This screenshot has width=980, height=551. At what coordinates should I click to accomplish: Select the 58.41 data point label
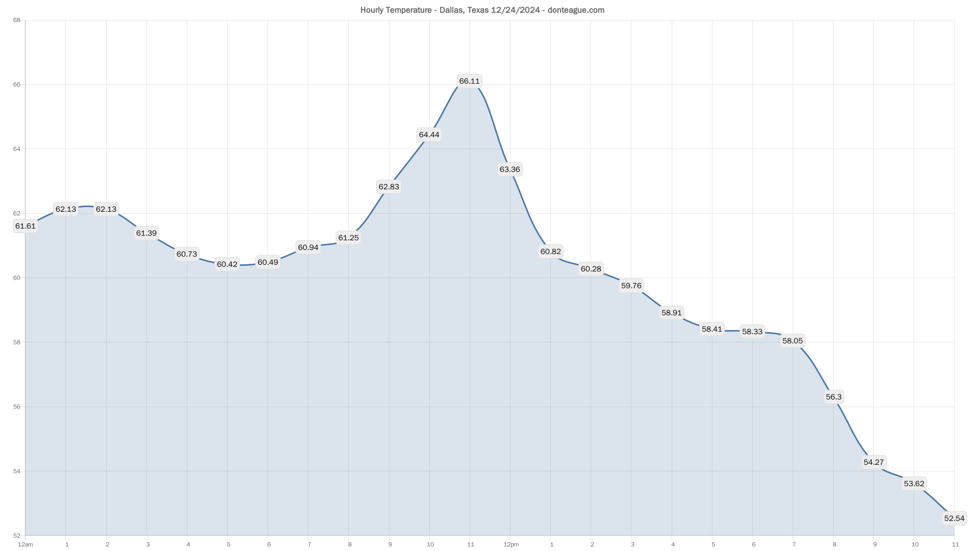pyautogui.click(x=712, y=329)
